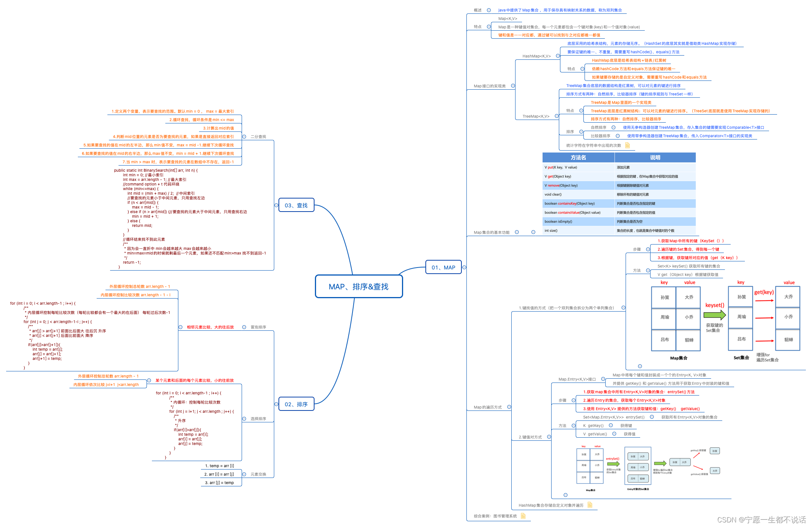Collapse 比较器排序 node toggle
This screenshot has height=527, width=812.
tap(618, 136)
